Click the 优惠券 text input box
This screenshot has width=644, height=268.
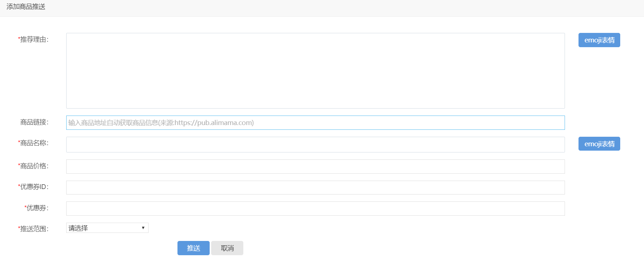315,208
